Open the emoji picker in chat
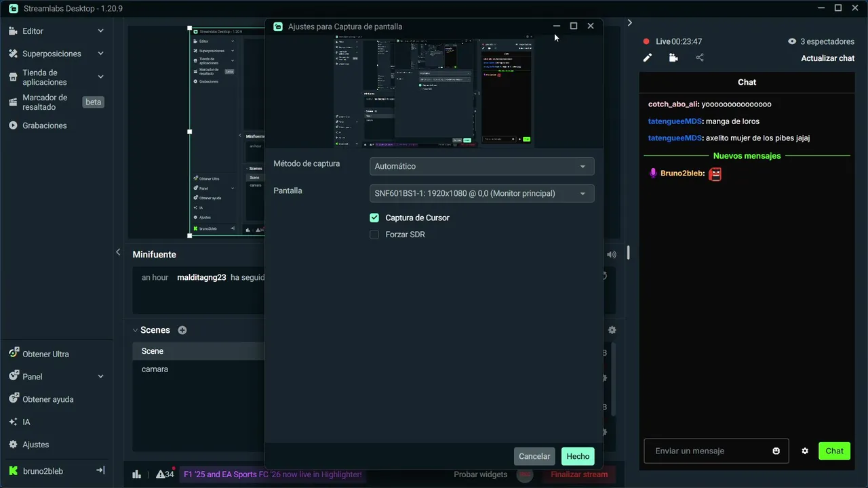This screenshot has height=488, width=868. point(776,451)
